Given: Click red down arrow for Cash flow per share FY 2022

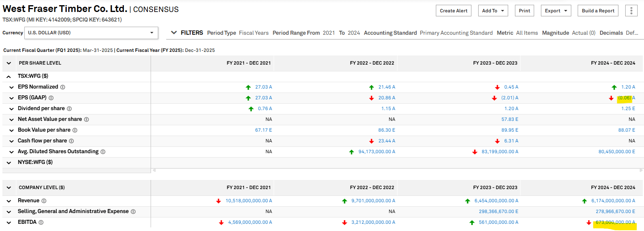Looking at the screenshot, I should [372, 141].
